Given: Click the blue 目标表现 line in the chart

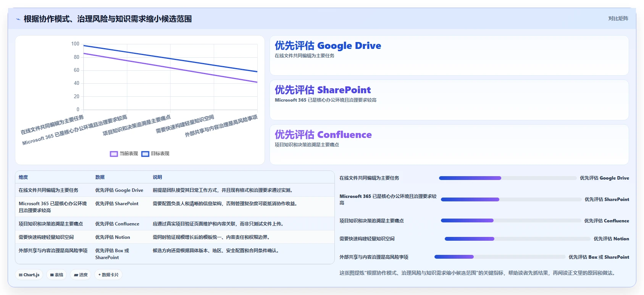Looking at the screenshot, I should [170, 58].
